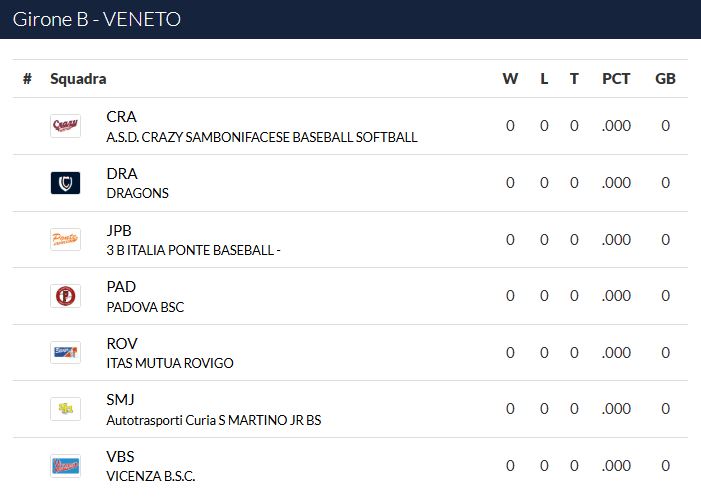Select the Girone B - VENETO heading

pyautogui.click(x=97, y=19)
